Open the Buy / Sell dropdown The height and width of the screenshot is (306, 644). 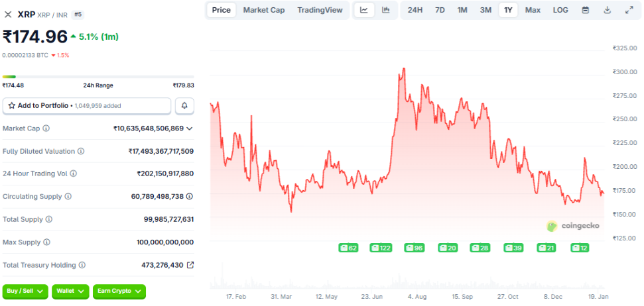coord(25,291)
